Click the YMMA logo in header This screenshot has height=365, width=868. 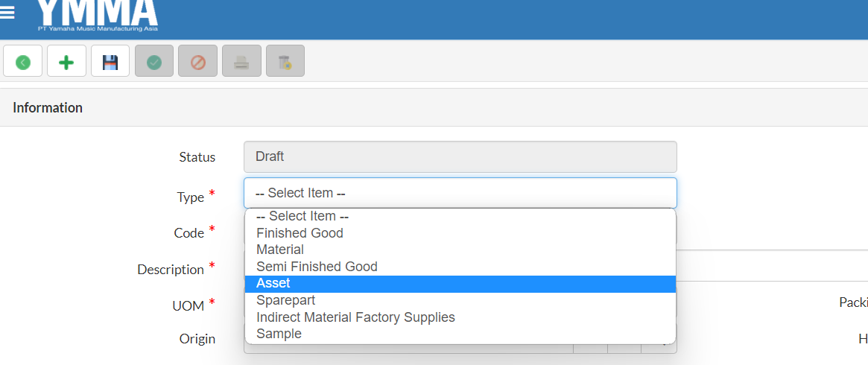97,15
